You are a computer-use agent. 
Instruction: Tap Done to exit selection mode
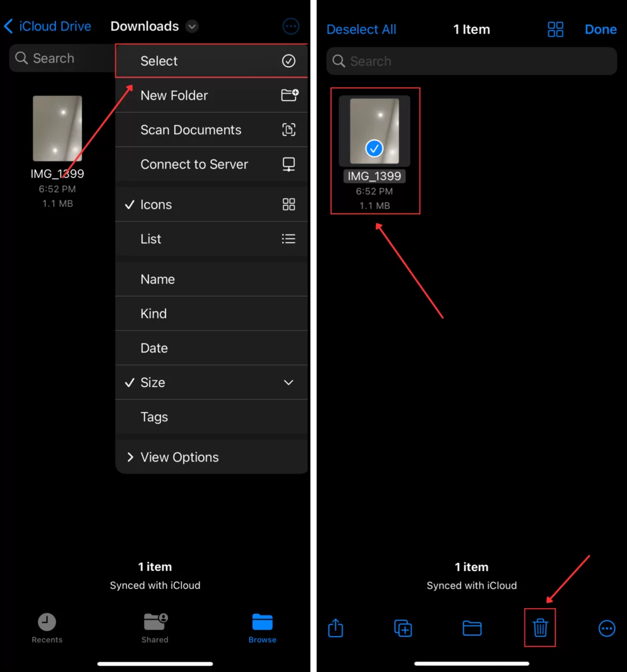pos(601,30)
